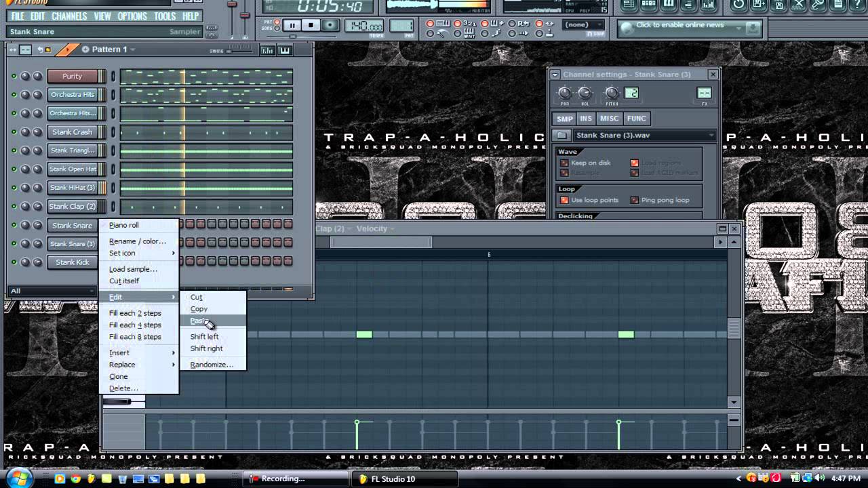The image size is (868, 488).
Task: Click the Orchestra Hits channel button
Action: [x=73, y=95]
